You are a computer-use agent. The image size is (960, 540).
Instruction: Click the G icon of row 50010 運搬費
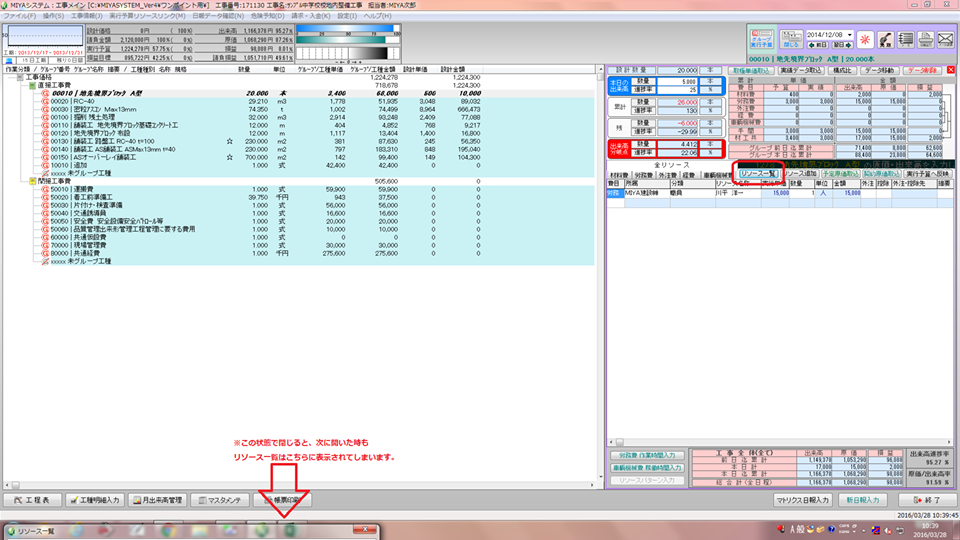coord(45,190)
